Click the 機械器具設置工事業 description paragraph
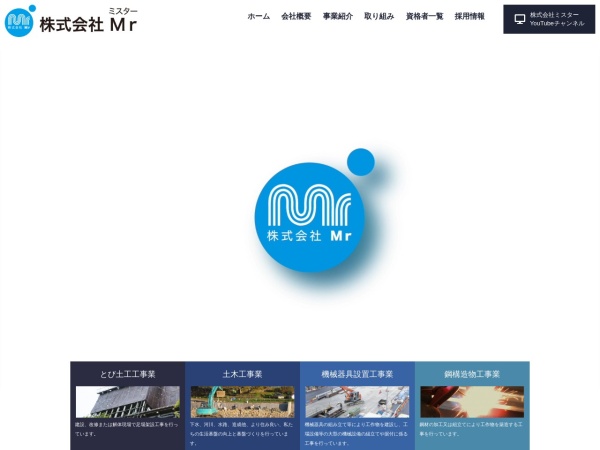Screen dimensions: 600x450 pos(356,434)
